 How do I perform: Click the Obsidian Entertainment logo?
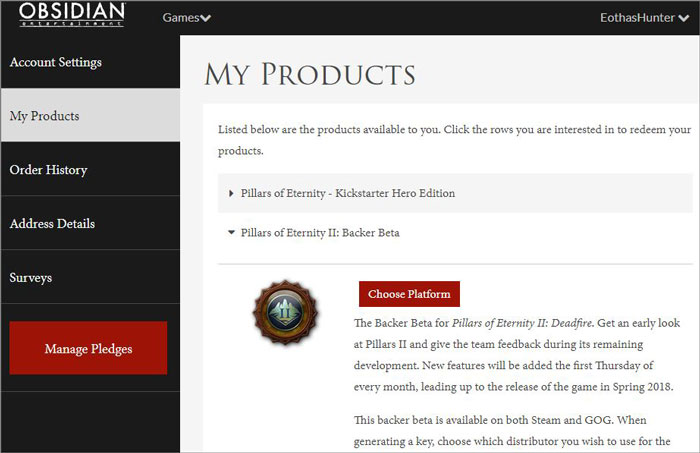(x=72, y=15)
